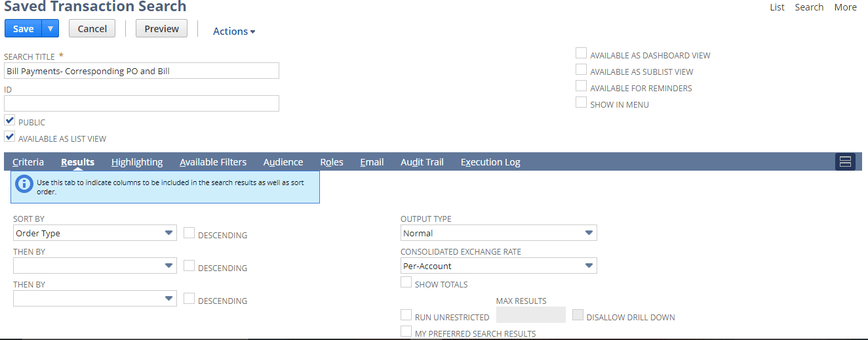The height and width of the screenshot is (340, 868).
Task: Check Descending next to second Then By
Action: [189, 299]
